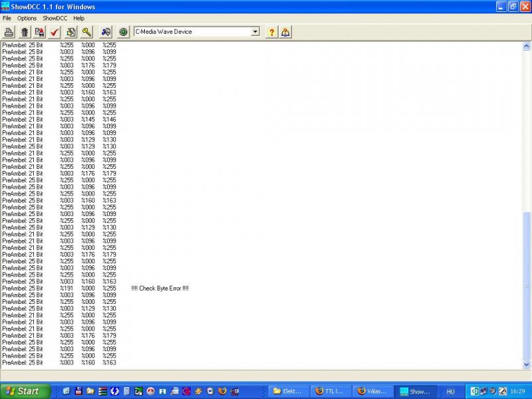Image resolution: width=532 pixels, height=399 pixels.
Task: Click the floppy disk quick launch icon
Action: (78, 391)
